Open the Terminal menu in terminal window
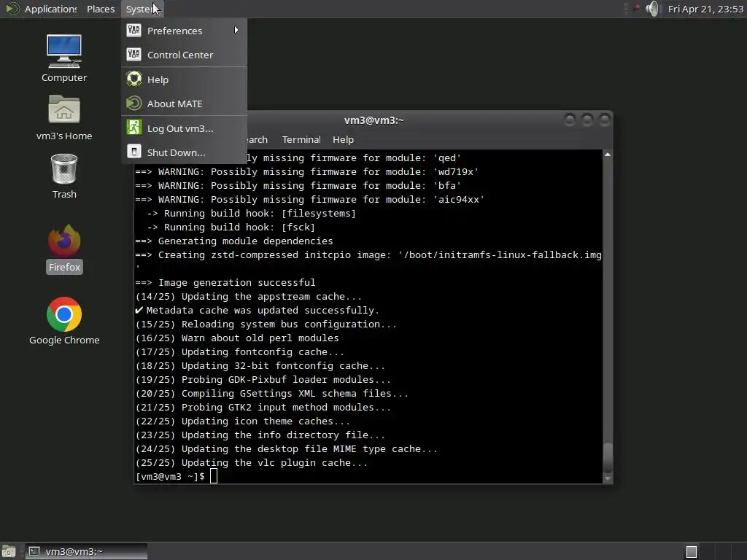 301,139
